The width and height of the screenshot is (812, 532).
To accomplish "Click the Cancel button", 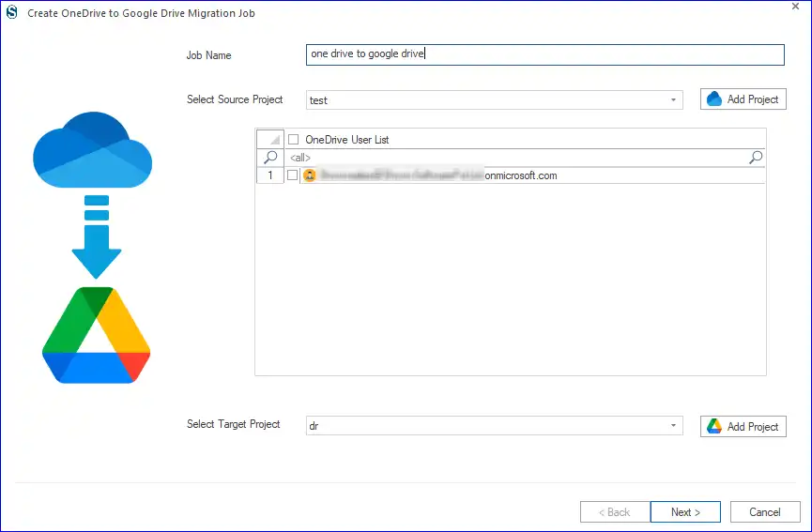I will tap(765, 511).
